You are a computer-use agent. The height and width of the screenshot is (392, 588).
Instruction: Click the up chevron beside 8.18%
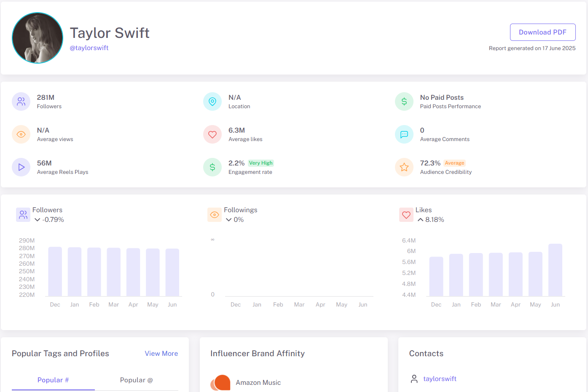420,220
